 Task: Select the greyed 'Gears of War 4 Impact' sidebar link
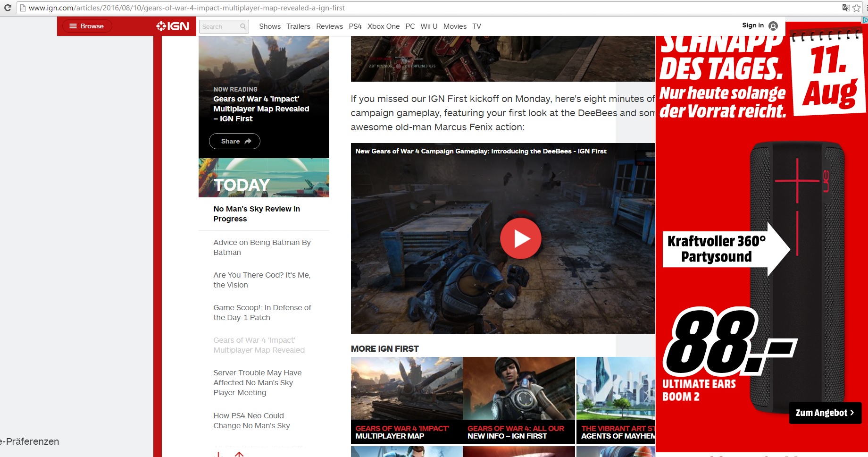pos(259,345)
